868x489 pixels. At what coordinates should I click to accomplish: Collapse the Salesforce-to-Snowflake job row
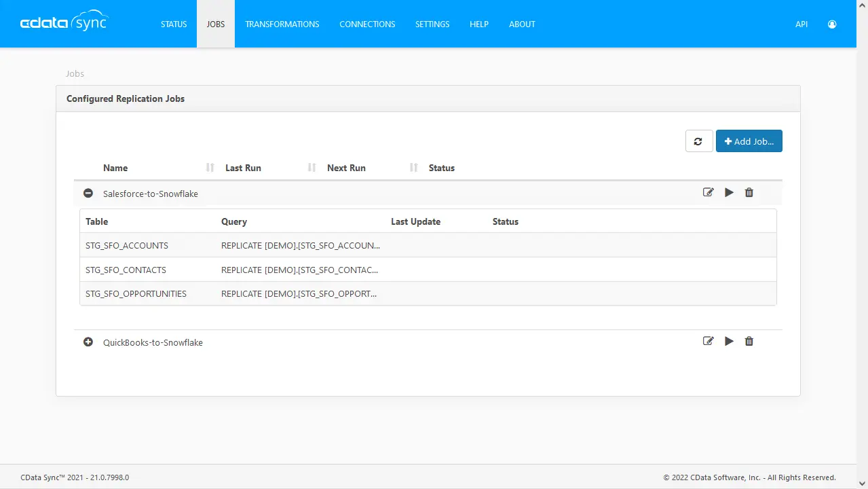pos(88,193)
